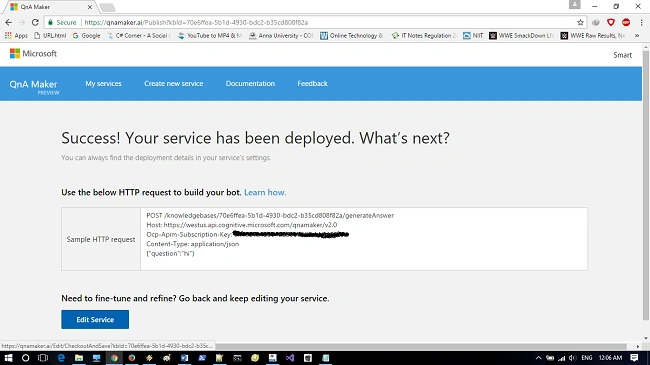Open the C# Corner bookmark
The width and height of the screenshot is (650, 365).
click(138, 36)
